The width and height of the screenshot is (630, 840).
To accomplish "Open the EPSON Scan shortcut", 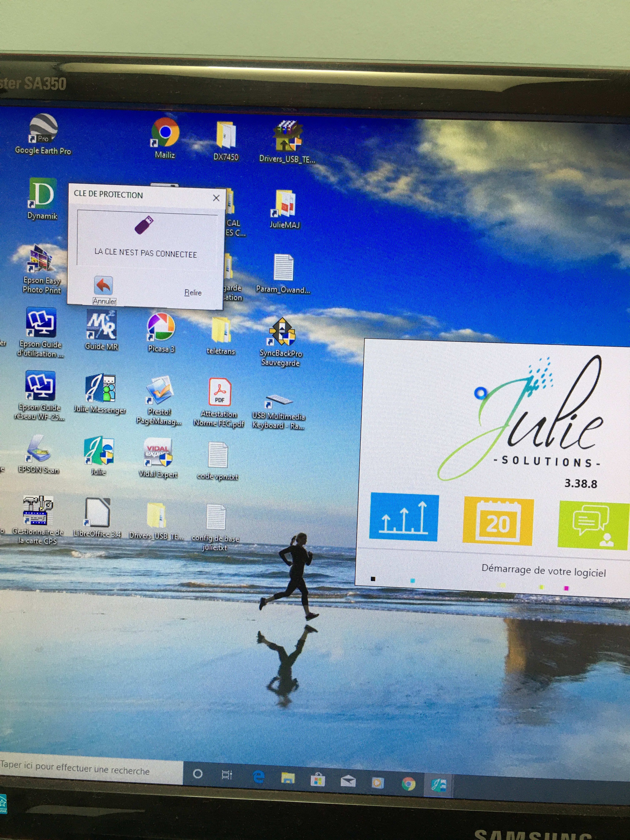I will coord(38,450).
